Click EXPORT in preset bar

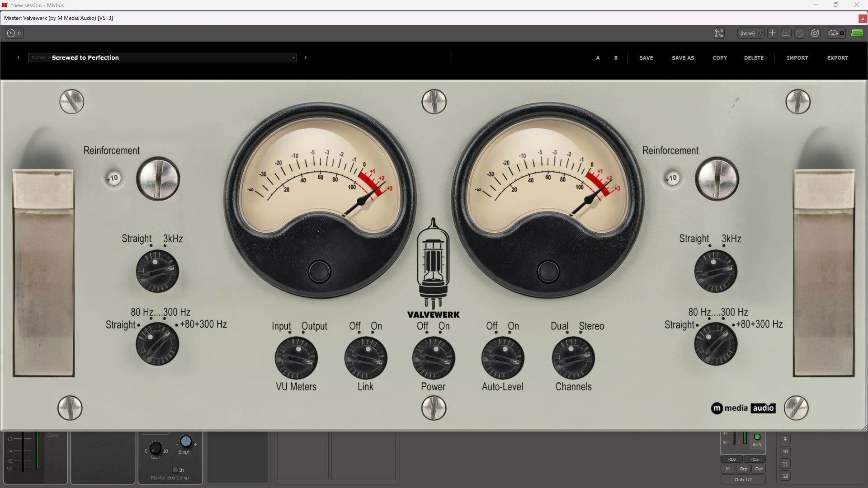838,58
